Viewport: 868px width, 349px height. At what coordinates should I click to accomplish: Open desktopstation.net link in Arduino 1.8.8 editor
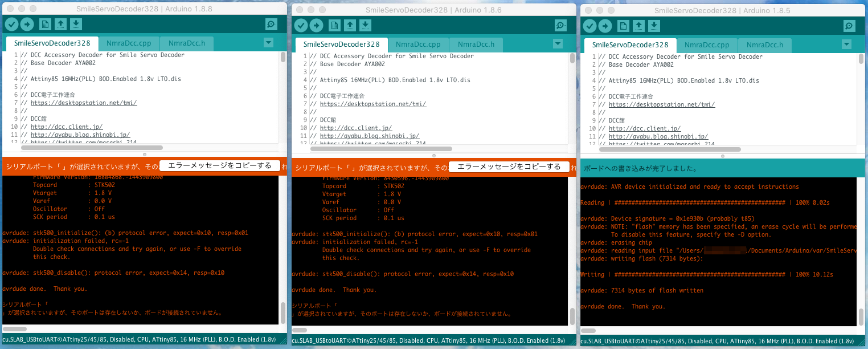pos(84,103)
